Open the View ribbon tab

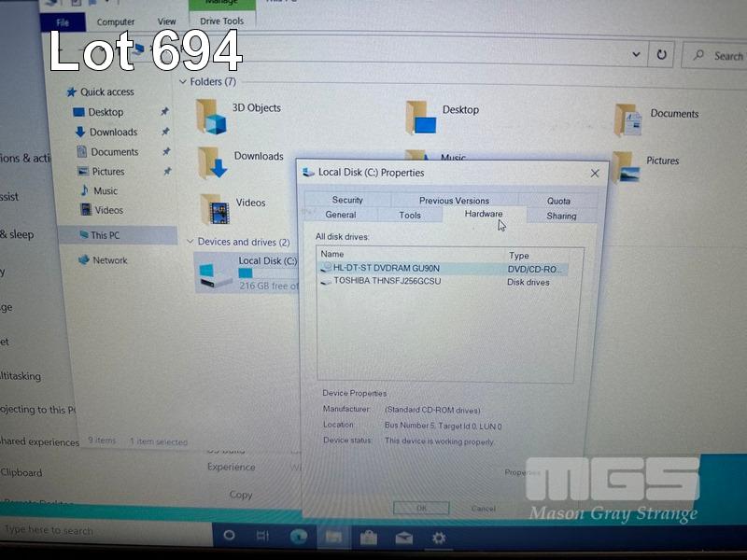[166, 21]
